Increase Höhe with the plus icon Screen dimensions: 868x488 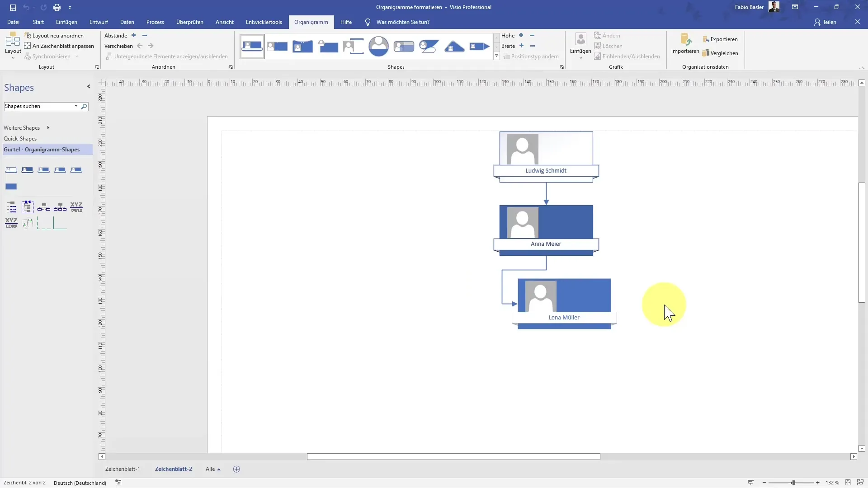pyautogui.click(x=521, y=35)
